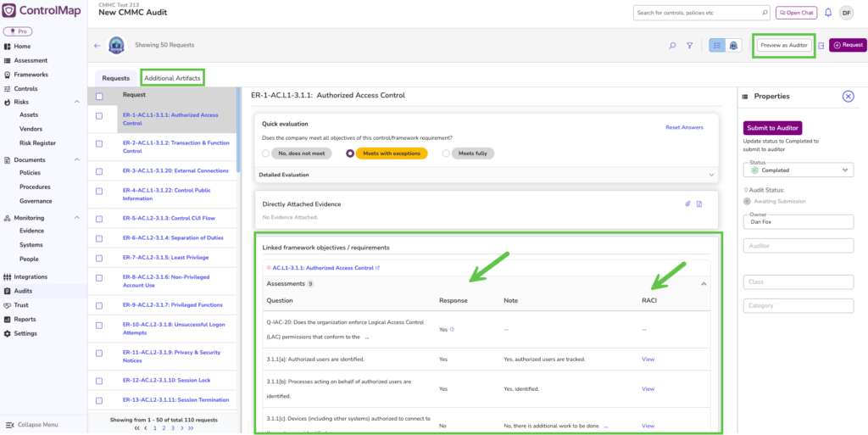The width and height of the screenshot is (868, 435).
Task: Close the Properties panel
Action: 848,96
